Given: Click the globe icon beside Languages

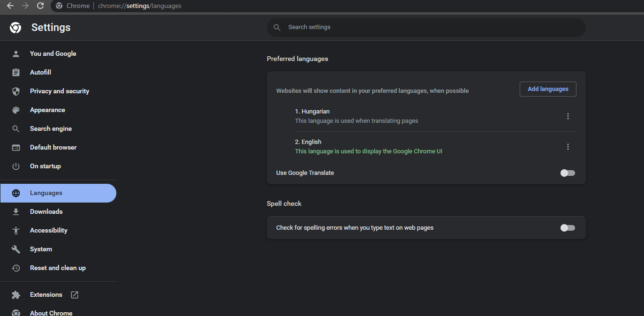Looking at the screenshot, I should coord(16,193).
